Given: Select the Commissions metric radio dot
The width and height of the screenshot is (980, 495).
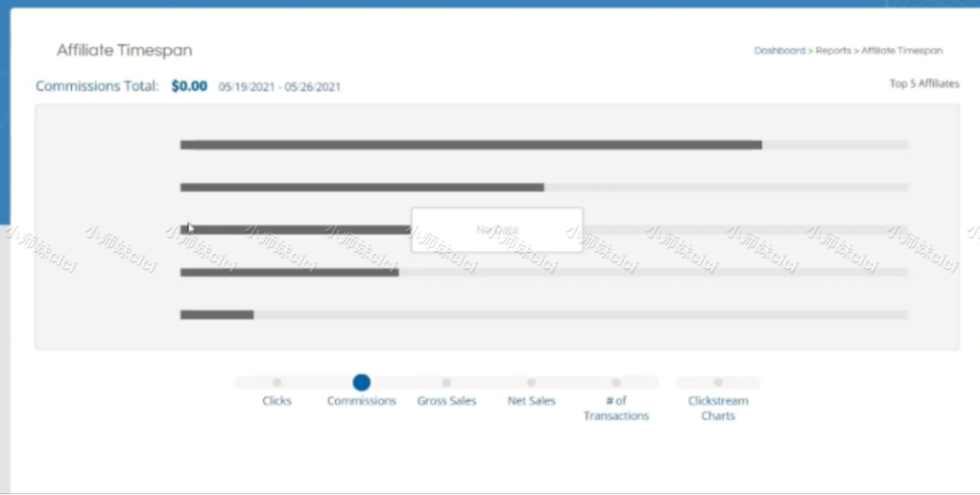Looking at the screenshot, I should coord(361,382).
